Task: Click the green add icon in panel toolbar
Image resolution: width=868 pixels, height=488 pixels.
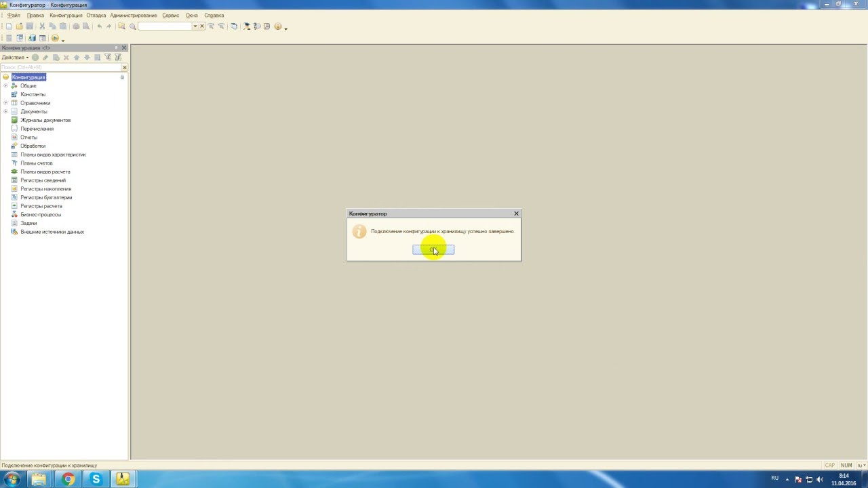Action: coord(35,58)
